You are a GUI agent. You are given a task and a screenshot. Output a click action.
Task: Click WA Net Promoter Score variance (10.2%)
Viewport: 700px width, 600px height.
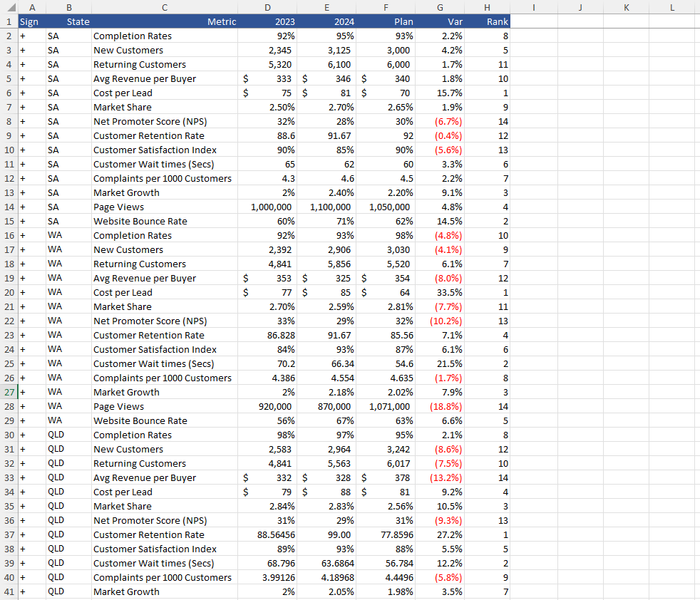(441, 321)
